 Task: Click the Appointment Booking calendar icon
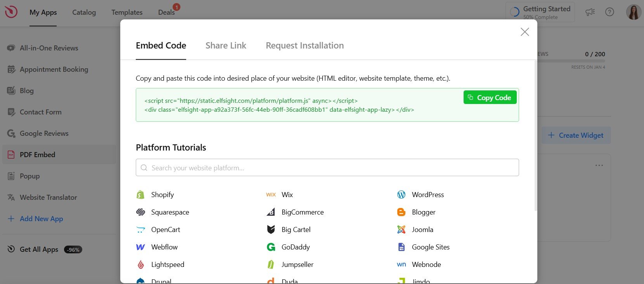tap(11, 69)
